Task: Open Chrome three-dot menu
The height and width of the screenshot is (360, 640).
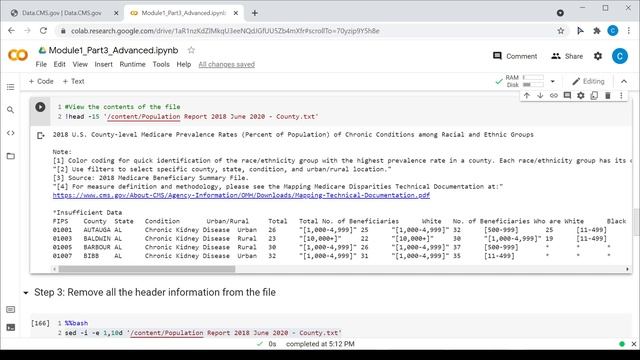Action: click(629, 31)
